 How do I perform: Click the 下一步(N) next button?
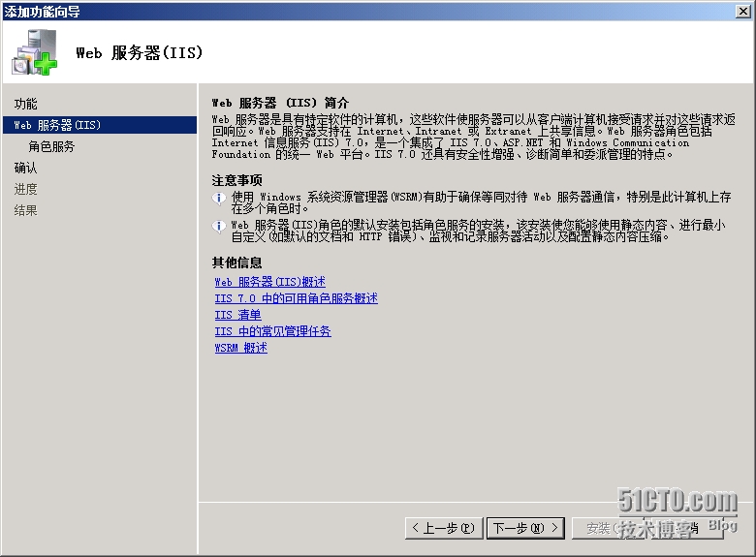tap(525, 528)
